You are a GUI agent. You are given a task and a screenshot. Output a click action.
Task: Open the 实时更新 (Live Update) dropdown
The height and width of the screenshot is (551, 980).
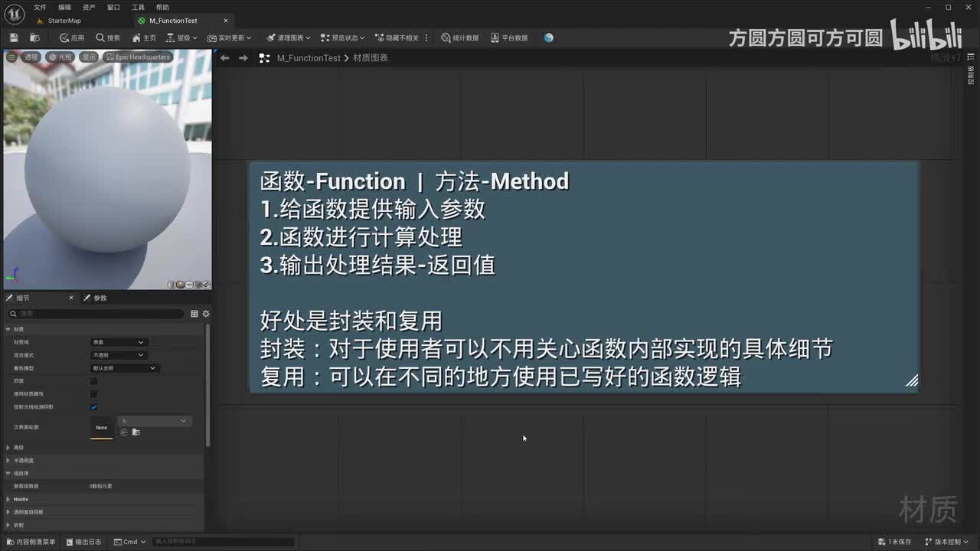(x=229, y=37)
